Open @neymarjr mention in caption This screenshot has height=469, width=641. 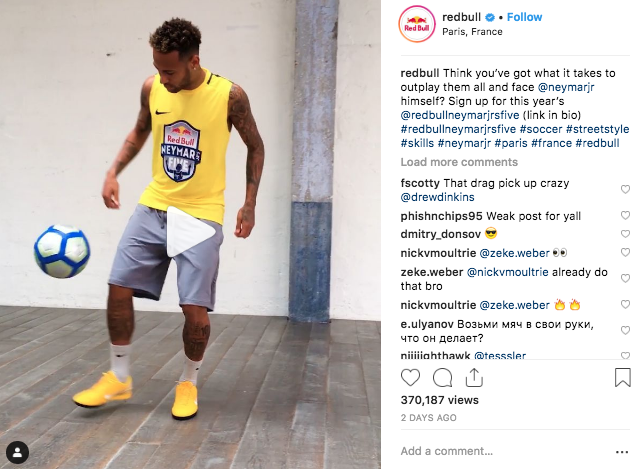click(566, 87)
